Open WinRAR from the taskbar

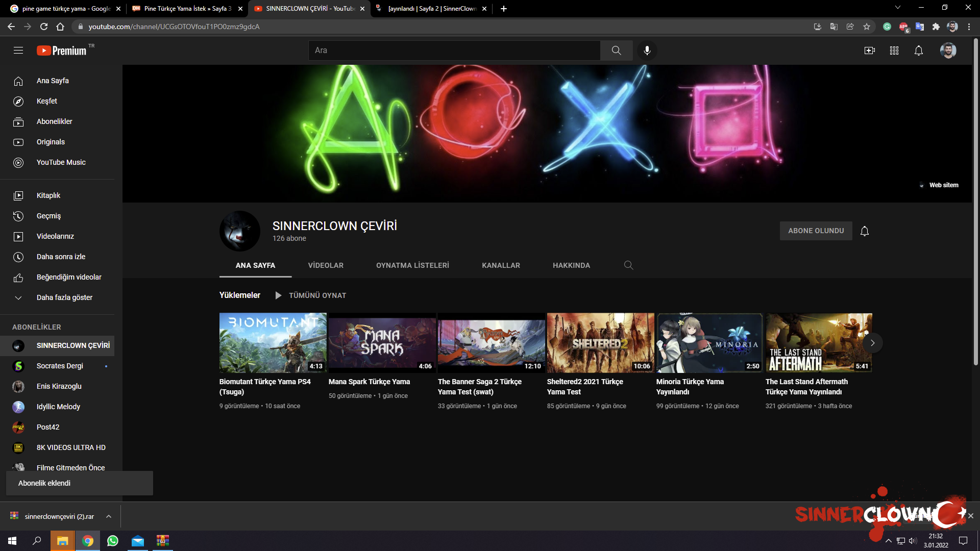tap(163, 541)
